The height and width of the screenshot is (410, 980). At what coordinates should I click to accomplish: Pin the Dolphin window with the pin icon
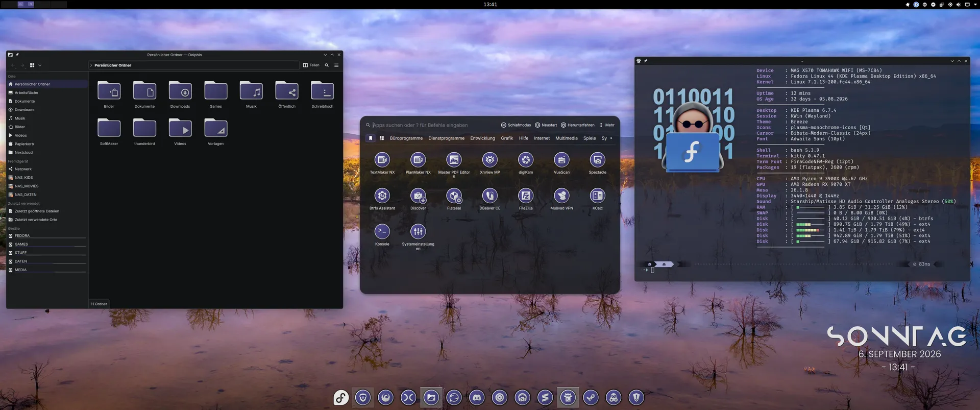17,55
